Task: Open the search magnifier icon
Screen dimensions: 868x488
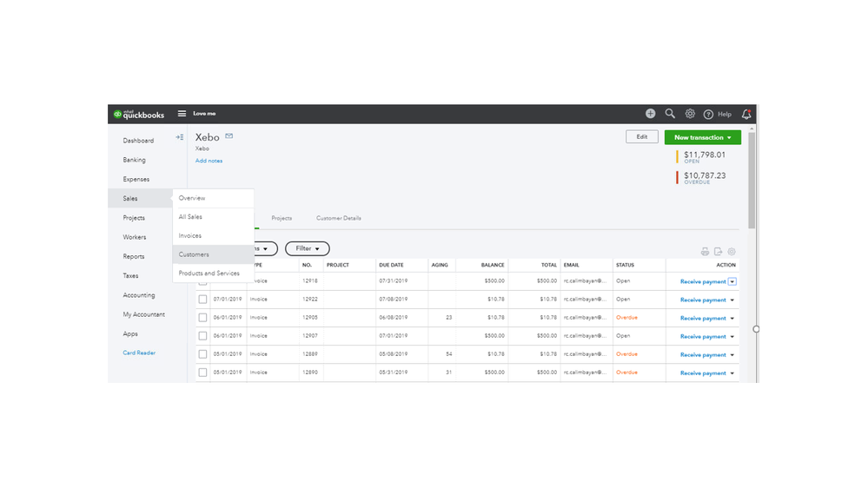Action: pyautogui.click(x=670, y=114)
